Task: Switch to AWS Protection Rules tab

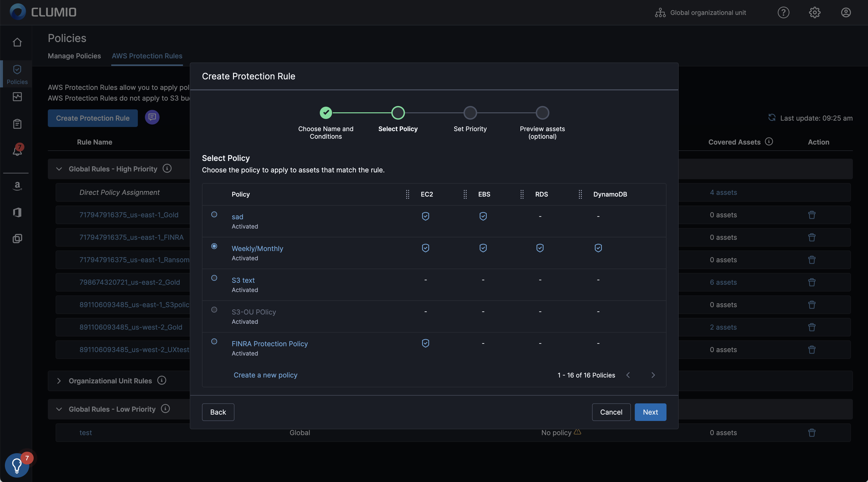Action: 147,56
